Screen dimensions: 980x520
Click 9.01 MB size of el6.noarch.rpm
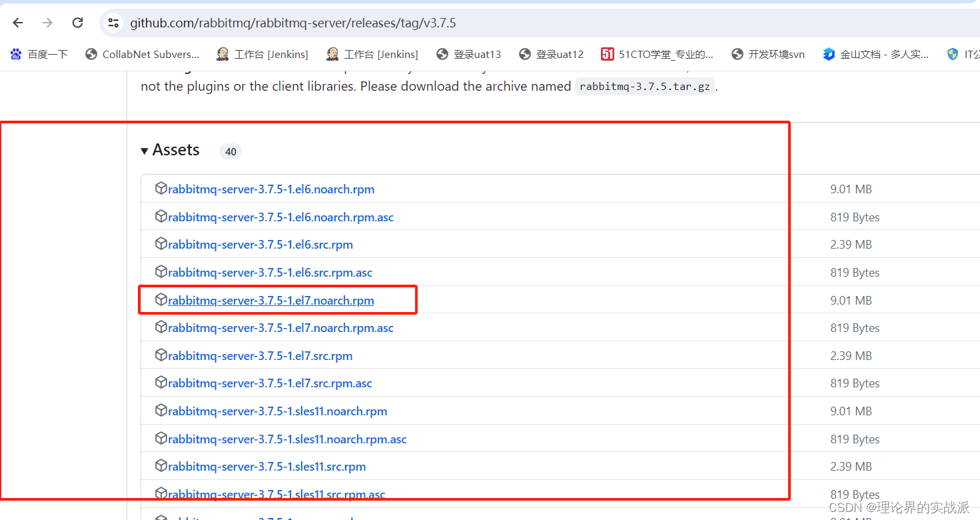tap(851, 189)
